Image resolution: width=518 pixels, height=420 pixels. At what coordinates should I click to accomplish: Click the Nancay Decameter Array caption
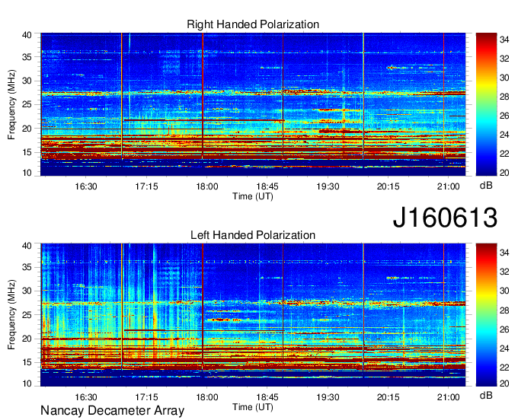coord(112,410)
